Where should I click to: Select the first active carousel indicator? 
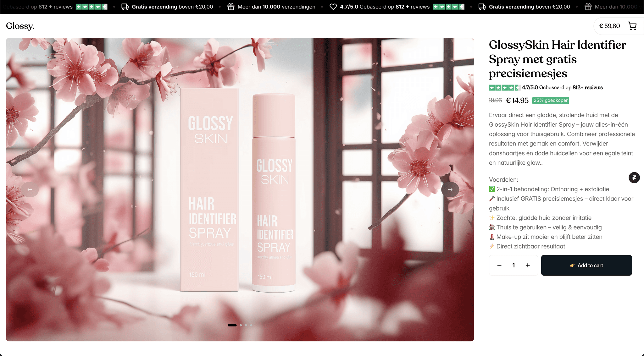[x=232, y=325]
